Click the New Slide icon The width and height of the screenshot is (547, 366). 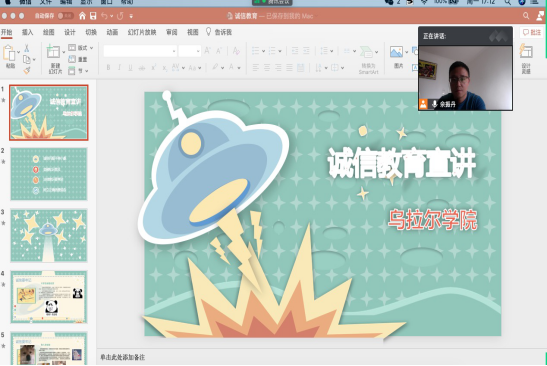[x=53, y=52]
